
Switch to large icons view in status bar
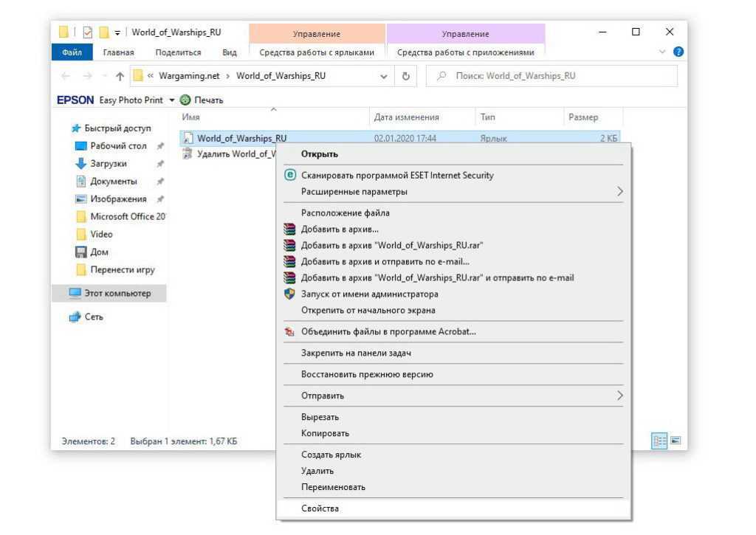pos(676,441)
